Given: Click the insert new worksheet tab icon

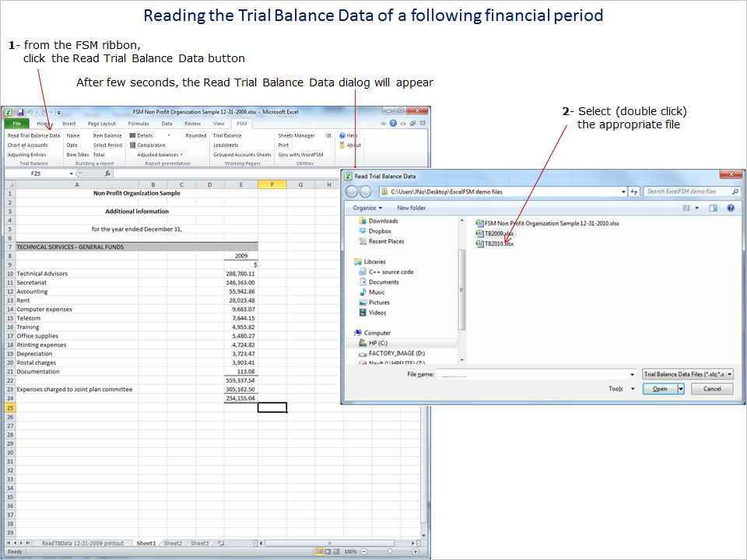Looking at the screenshot, I should coord(221,543).
